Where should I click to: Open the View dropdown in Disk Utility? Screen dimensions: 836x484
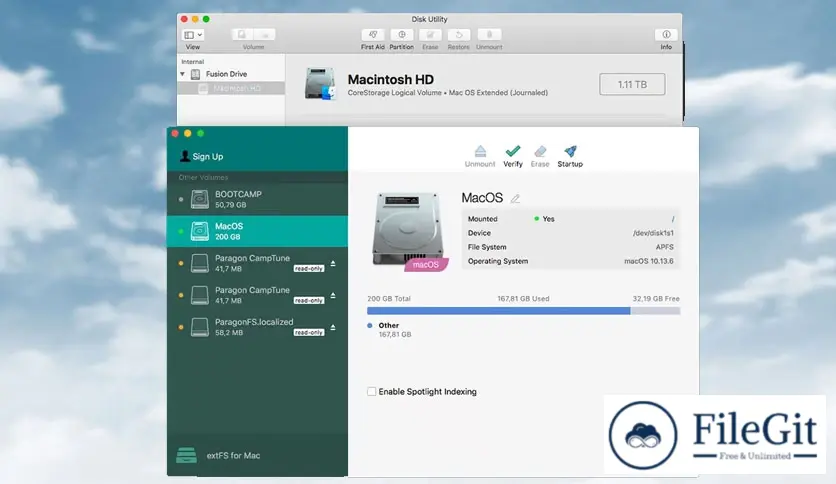193,35
